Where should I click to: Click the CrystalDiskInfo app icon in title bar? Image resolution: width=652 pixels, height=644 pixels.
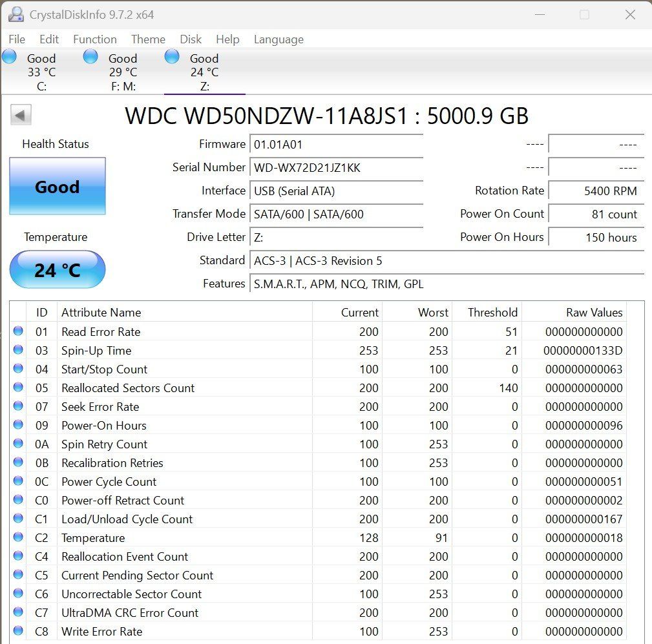pyautogui.click(x=16, y=15)
